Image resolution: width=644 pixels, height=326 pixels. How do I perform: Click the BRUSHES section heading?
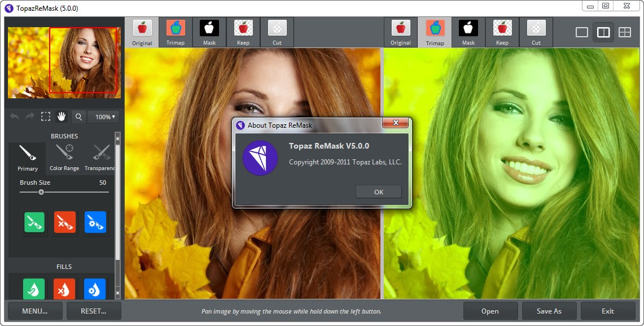pyautogui.click(x=64, y=136)
